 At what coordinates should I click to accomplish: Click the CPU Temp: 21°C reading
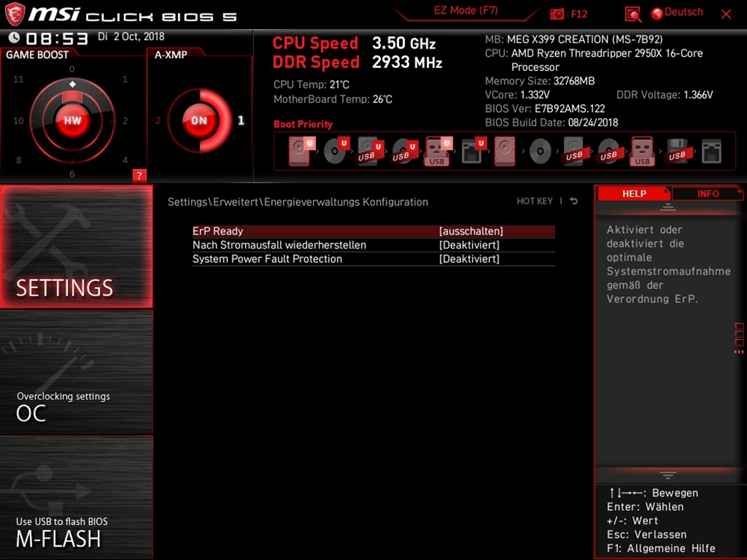tap(311, 85)
